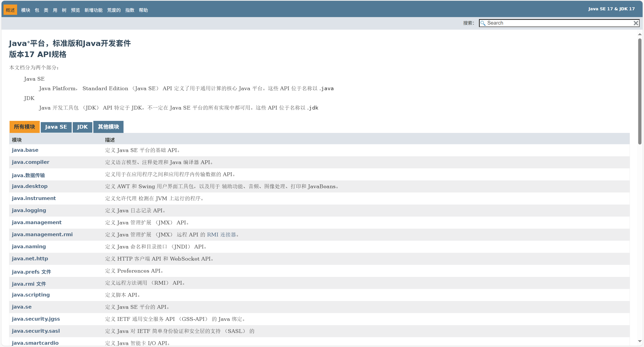Image resolution: width=644 pixels, height=347 pixels.
Task: Open the java.desktop module link
Action: pyautogui.click(x=29, y=186)
